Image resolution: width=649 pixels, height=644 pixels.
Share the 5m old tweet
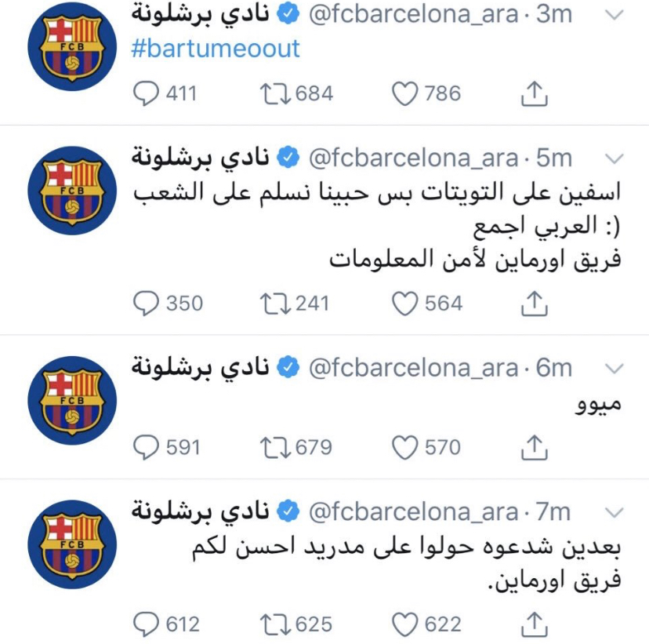point(534,303)
